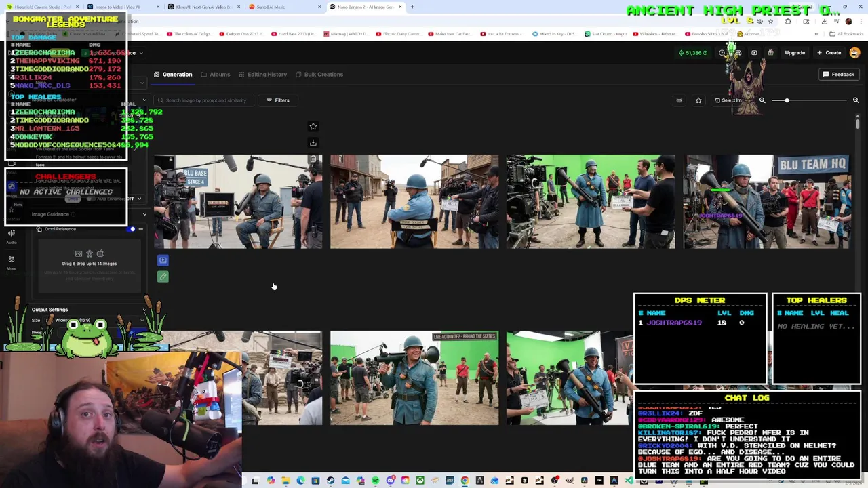Click the object apple icon in drop area
The width and height of the screenshot is (868, 488).
click(100, 253)
